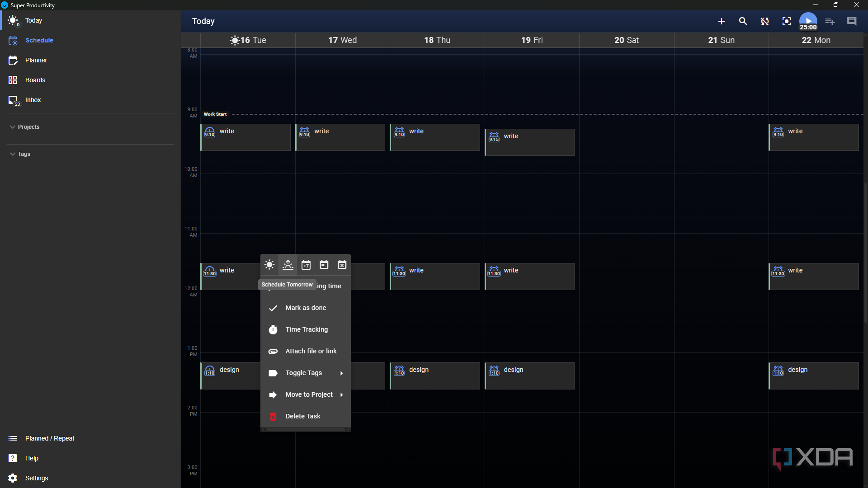
Task: Click the sync disabled icon in header
Action: [x=765, y=21]
